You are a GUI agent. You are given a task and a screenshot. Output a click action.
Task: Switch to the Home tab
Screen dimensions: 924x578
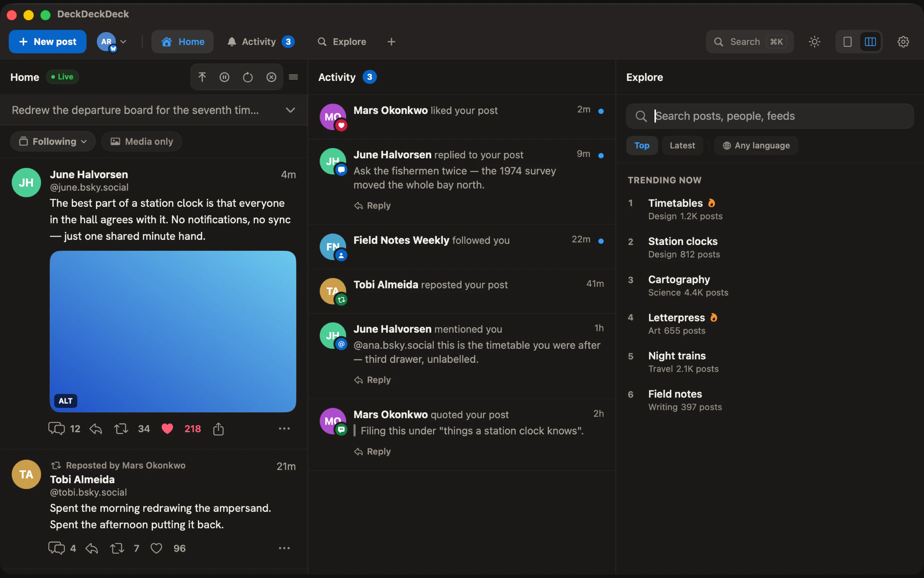(x=183, y=42)
